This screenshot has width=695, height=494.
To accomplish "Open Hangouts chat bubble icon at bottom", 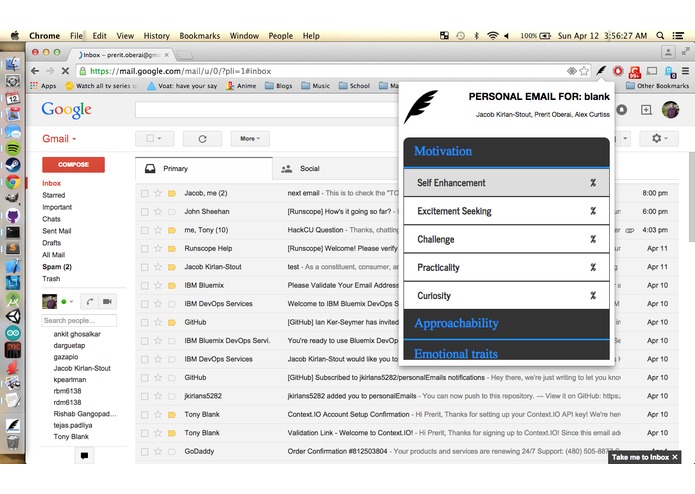I will tap(84, 455).
